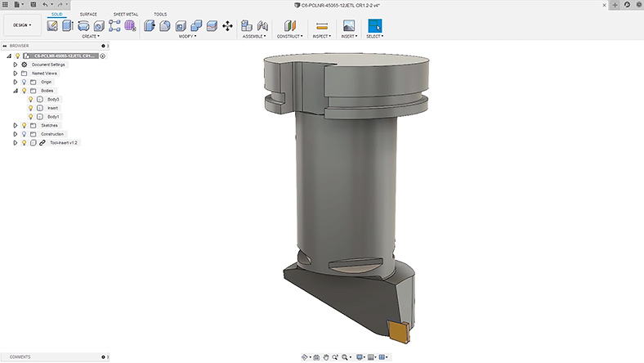The height and width of the screenshot is (363, 644).
Task: Expand the Sketches folder
Action: pyautogui.click(x=16, y=125)
